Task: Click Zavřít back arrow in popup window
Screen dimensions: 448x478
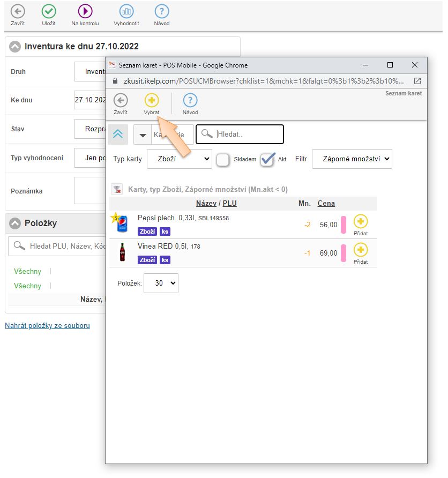Action: tap(121, 100)
